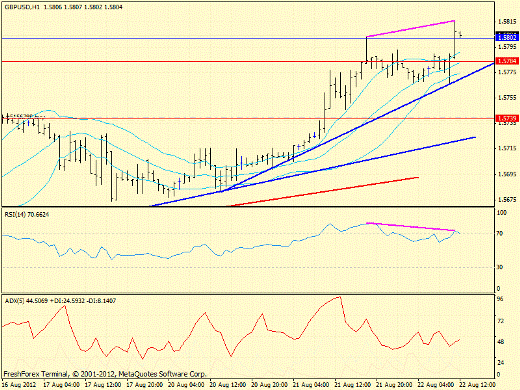Click the 21 Aug 04:00 time label

pyautogui.click(x=311, y=385)
